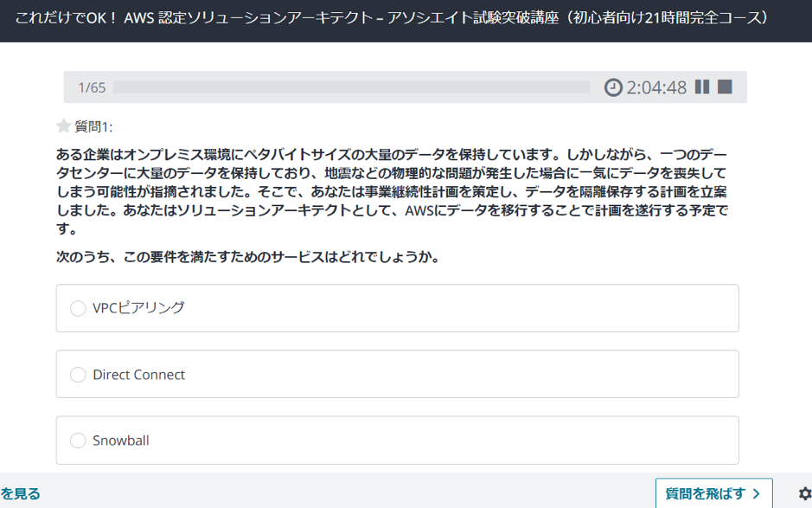Click the を見る link at bottom left
The image size is (812, 508).
[x=20, y=493]
